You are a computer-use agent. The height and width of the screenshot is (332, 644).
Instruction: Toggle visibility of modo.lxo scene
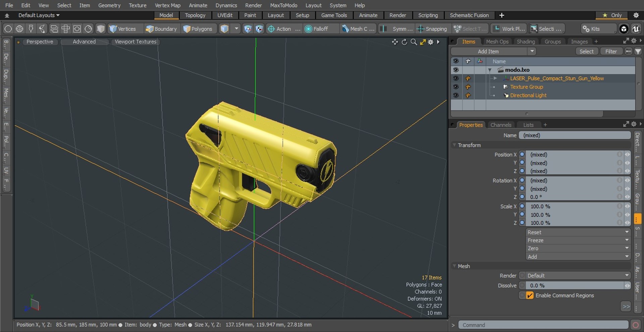455,70
